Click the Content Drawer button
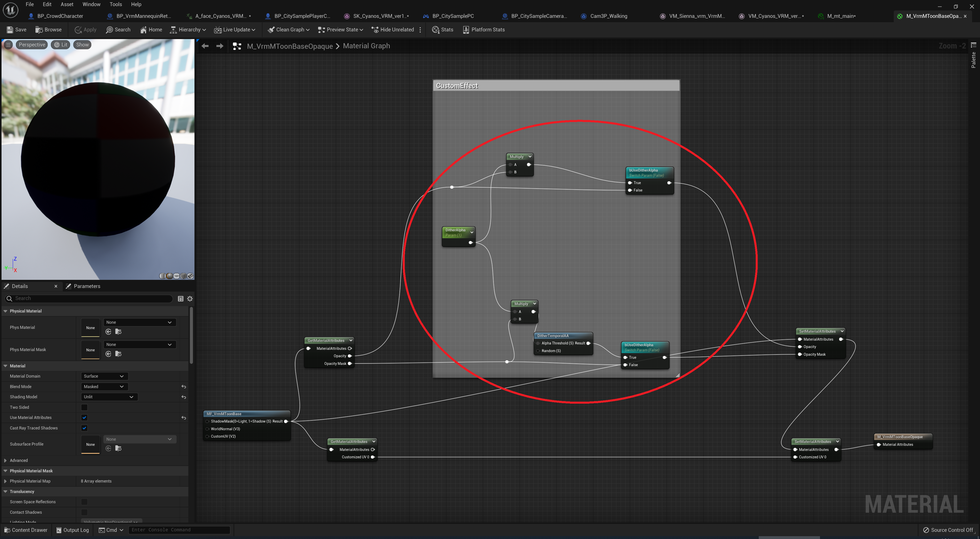Image resolution: width=980 pixels, height=539 pixels. (x=26, y=530)
